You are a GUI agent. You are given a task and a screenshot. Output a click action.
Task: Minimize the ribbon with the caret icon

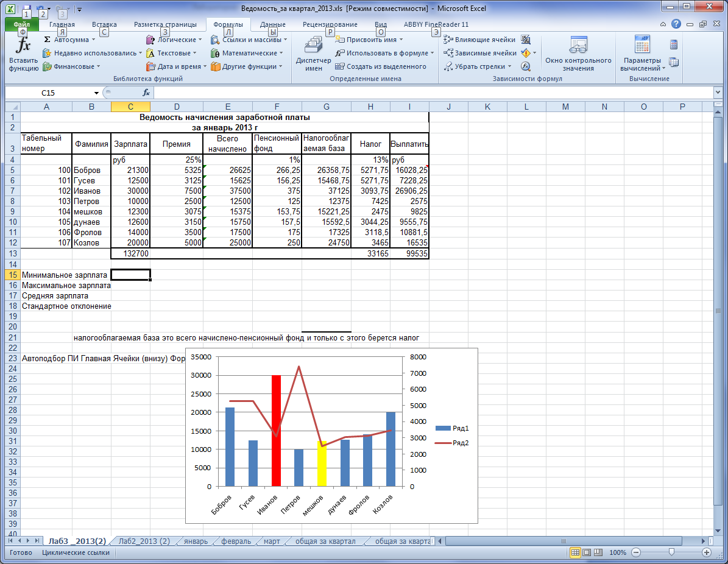coord(663,24)
